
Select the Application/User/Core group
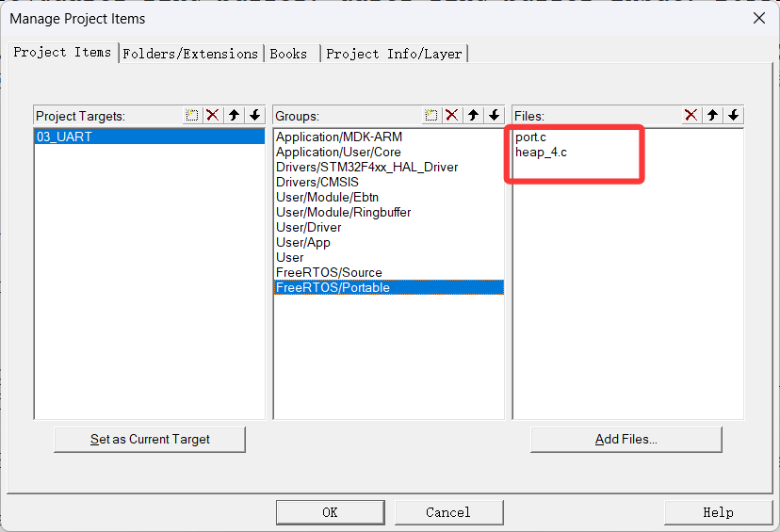[388, 152]
